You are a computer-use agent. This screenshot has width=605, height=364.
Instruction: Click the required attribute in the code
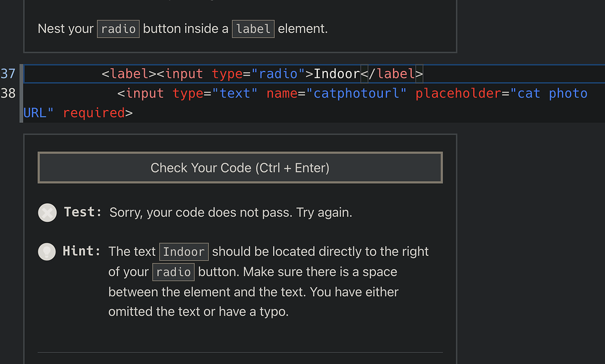tap(95, 112)
